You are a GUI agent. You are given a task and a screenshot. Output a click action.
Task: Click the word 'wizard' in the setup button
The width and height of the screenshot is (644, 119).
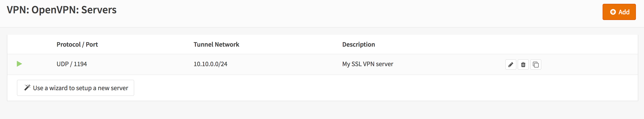tap(58, 88)
